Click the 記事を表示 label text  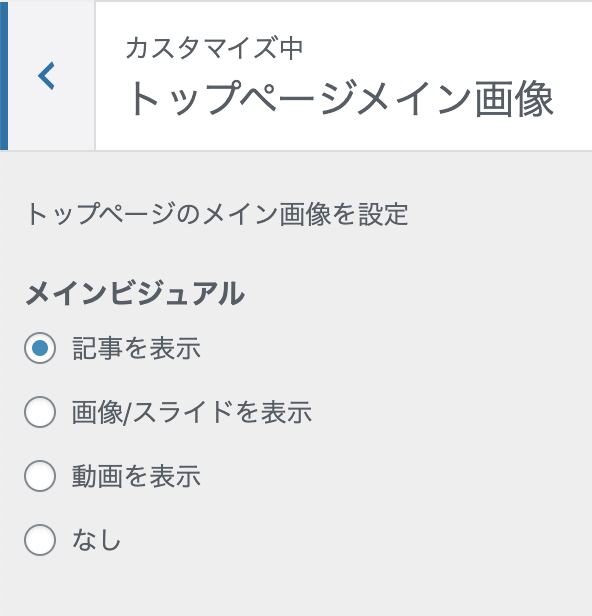click(136, 348)
